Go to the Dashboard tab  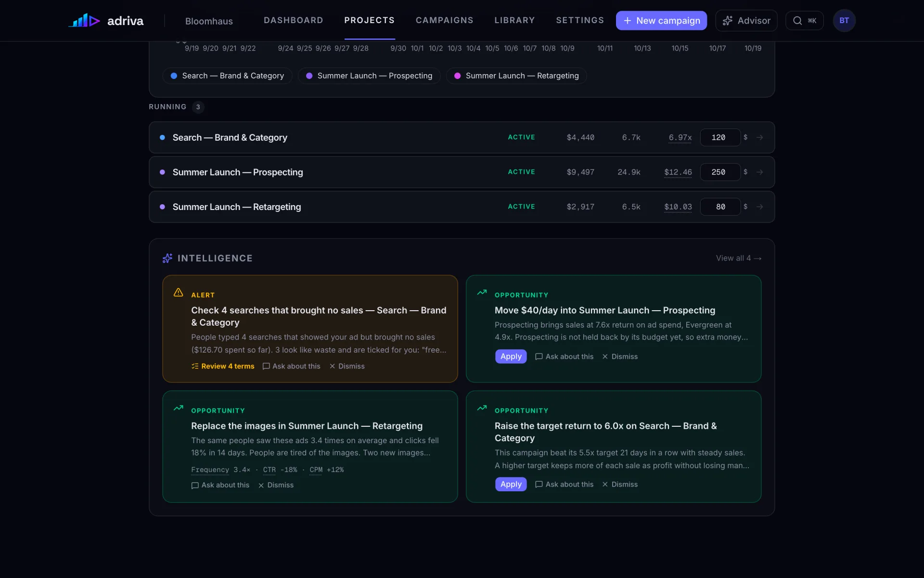294,20
